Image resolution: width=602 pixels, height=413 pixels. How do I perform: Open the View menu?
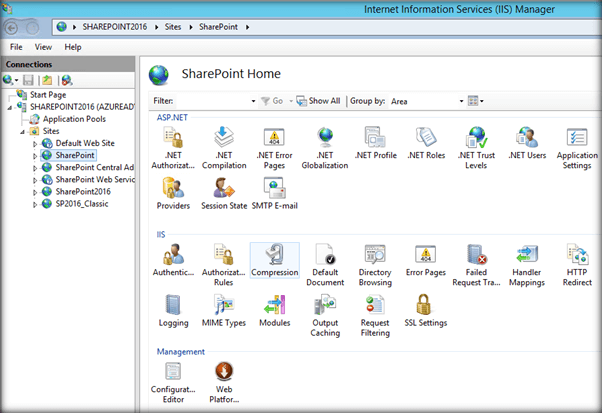tap(43, 47)
